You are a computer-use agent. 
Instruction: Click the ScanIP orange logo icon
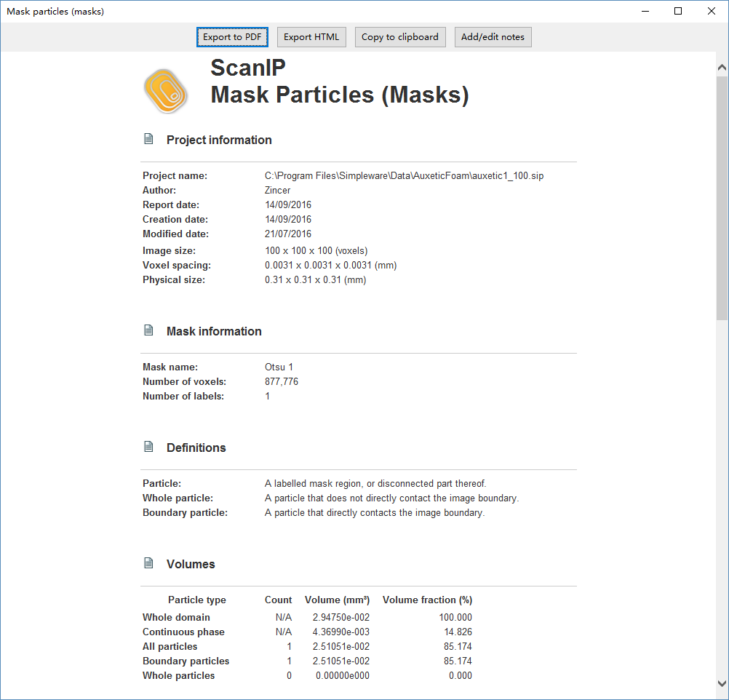(166, 91)
